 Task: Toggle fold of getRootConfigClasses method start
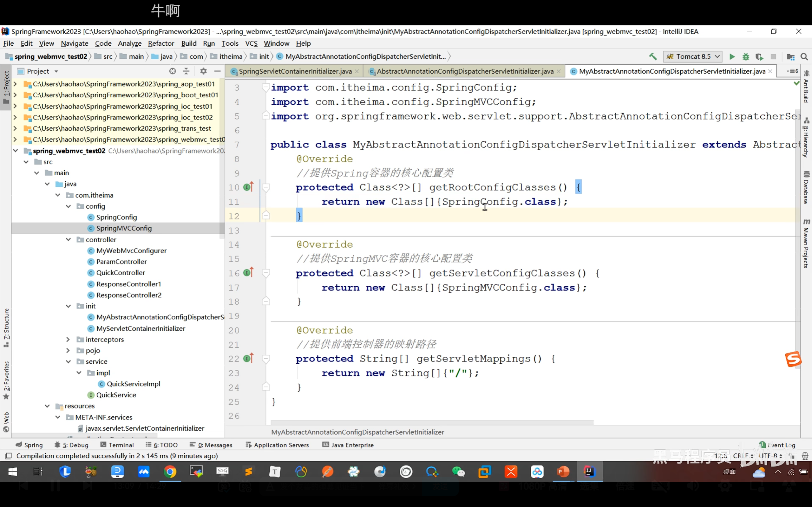266,187
